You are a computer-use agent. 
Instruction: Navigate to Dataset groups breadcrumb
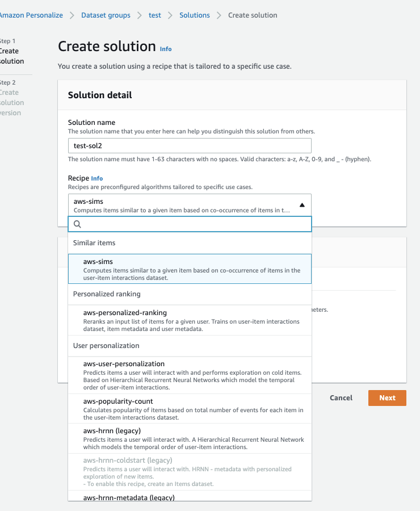pos(106,15)
